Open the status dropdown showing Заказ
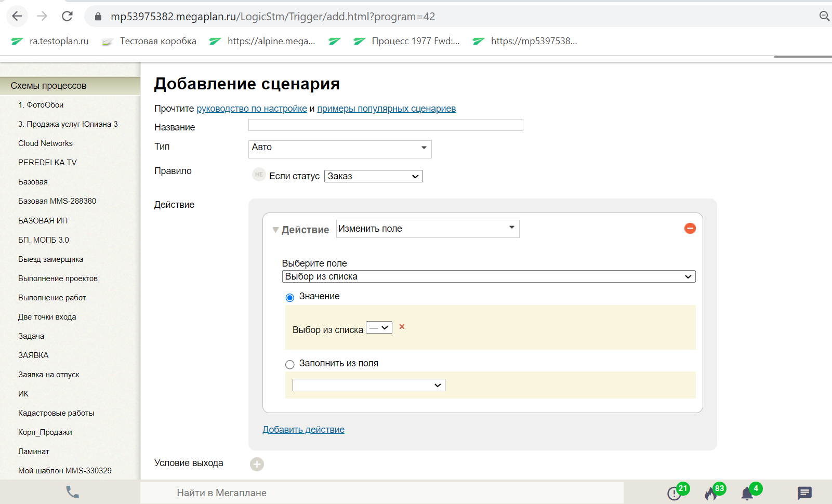Viewport: 832px width, 504px height. click(x=373, y=176)
